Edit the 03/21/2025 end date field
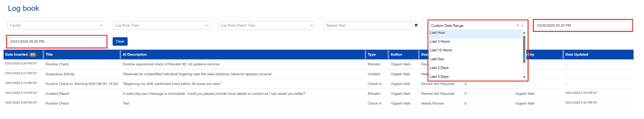644x119 pixels. point(56,41)
